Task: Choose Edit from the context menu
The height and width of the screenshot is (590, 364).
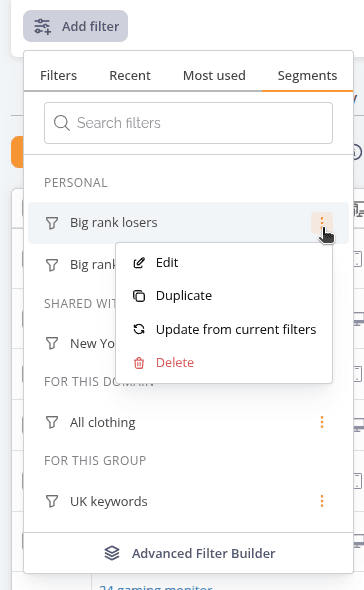Action: (224, 263)
